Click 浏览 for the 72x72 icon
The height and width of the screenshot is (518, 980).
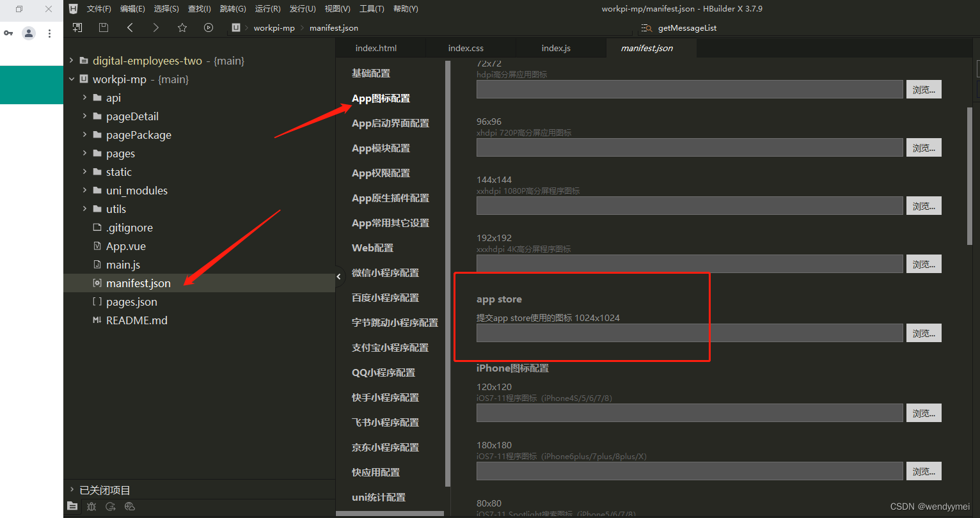[924, 90]
